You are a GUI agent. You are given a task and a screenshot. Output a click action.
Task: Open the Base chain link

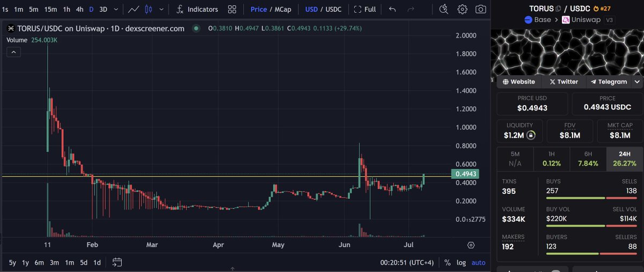539,20
